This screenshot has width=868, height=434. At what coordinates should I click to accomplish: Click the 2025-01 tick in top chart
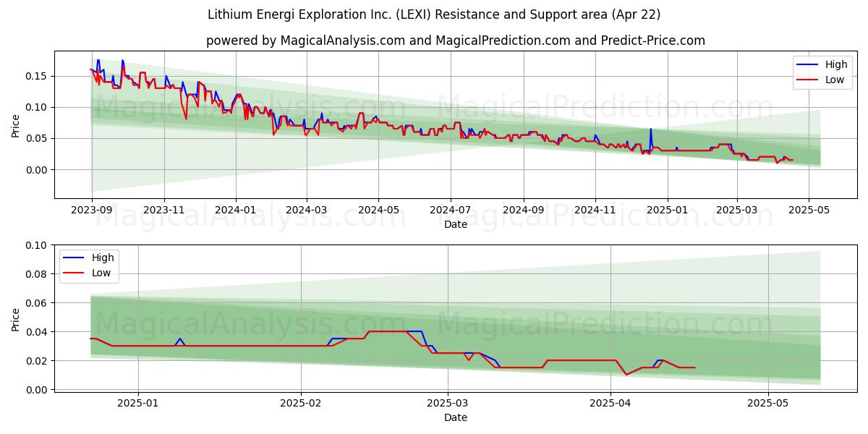coord(668,210)
